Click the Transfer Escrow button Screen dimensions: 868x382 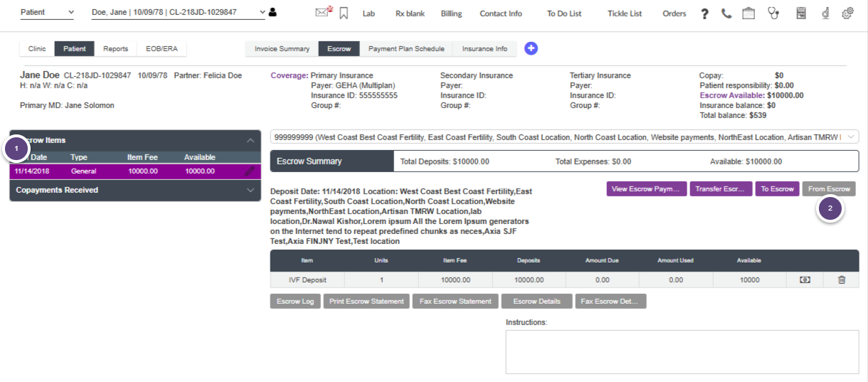coord(720,189)
